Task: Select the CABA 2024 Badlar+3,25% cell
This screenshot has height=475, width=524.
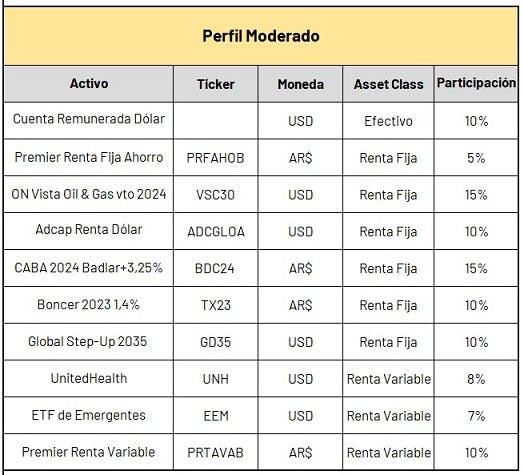Action: pos(89,268)
